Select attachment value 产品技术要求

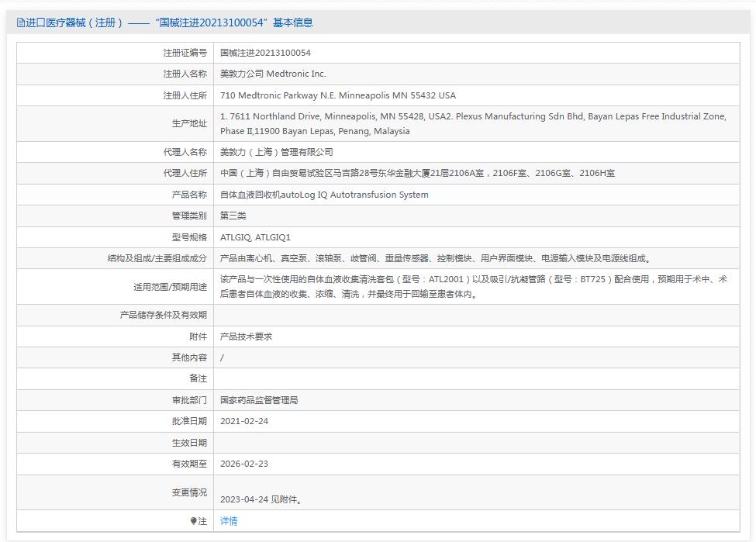point(246,337)
